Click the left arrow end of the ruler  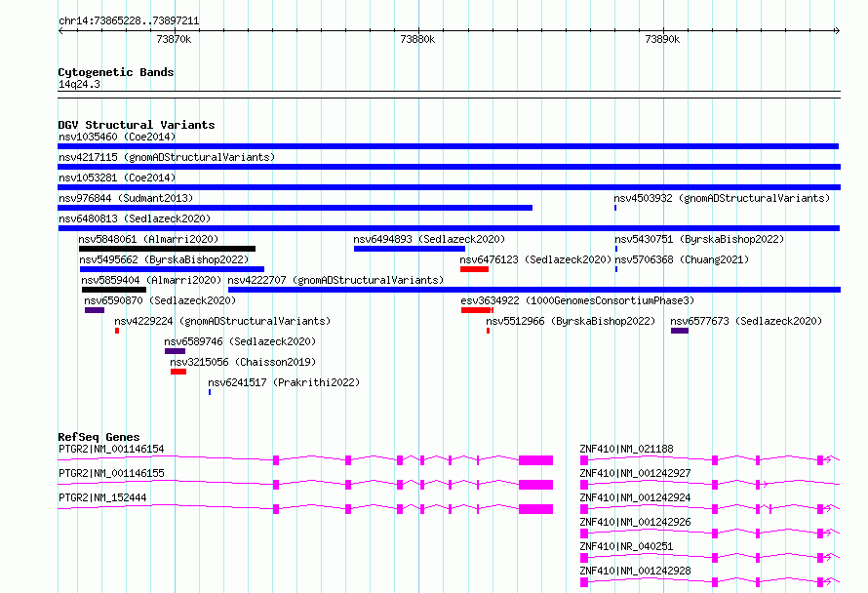coord(60,31)
